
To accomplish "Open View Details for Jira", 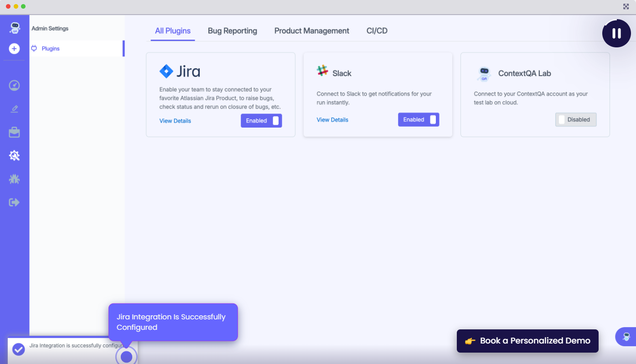I will tap(175, 121).
